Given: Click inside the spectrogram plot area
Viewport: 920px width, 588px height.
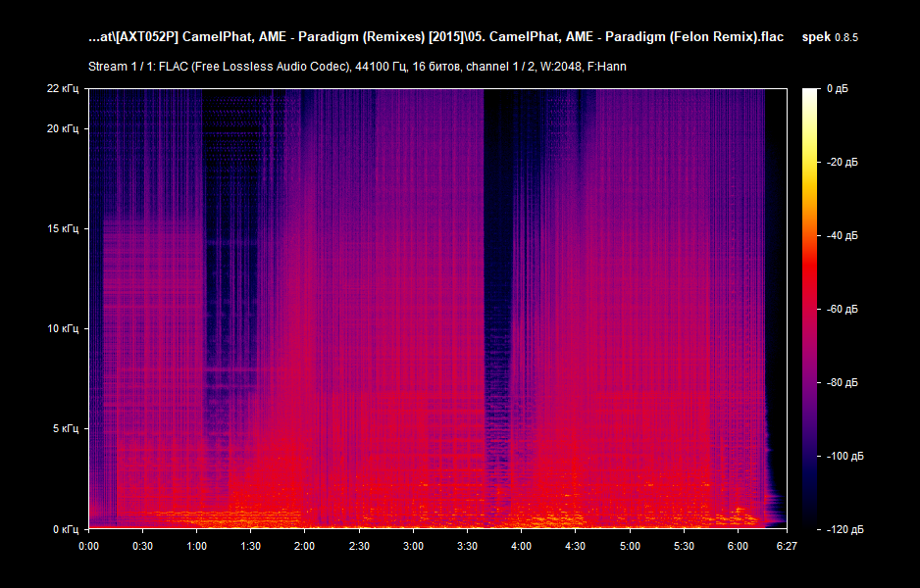Looking at the screenshot, I should coord(437,309).
